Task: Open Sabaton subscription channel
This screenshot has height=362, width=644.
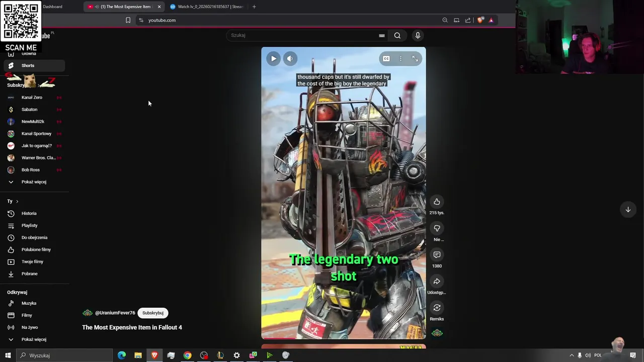Action: (x=34, y=110)
